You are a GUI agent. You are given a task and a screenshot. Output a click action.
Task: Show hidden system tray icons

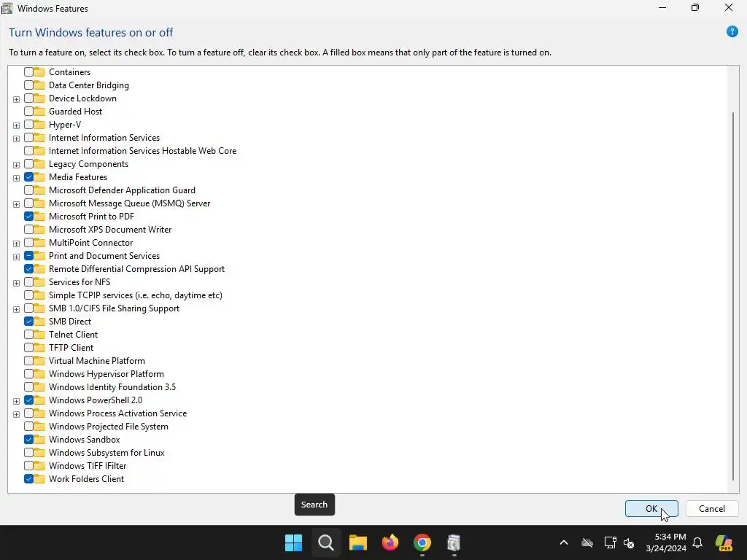click(x=564, y=542)
